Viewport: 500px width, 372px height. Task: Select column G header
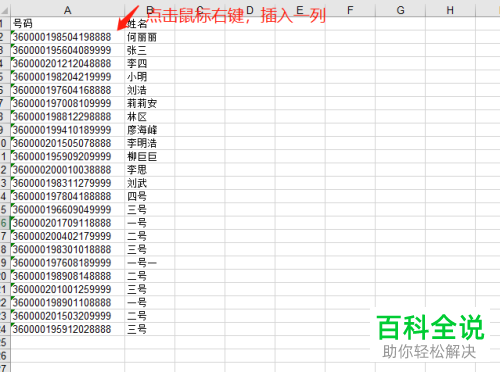[400, 10]
